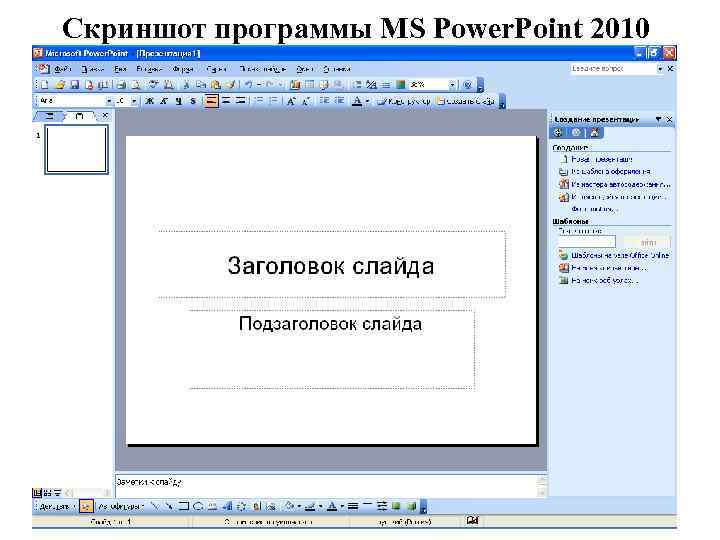The width and height of the screenshot is (720, 540).
Task: Open Print Preview with the magnifier page icon
Action: pyautogui.click(x=136, y=85)
